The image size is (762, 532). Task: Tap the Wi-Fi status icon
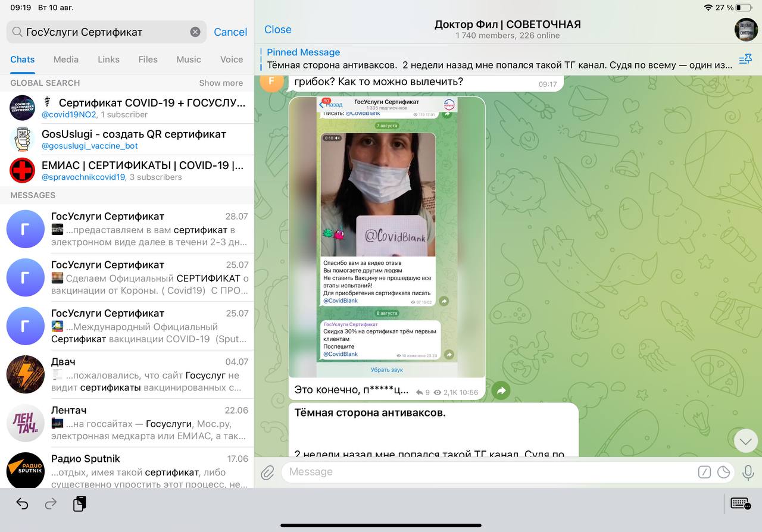(708, 8)
